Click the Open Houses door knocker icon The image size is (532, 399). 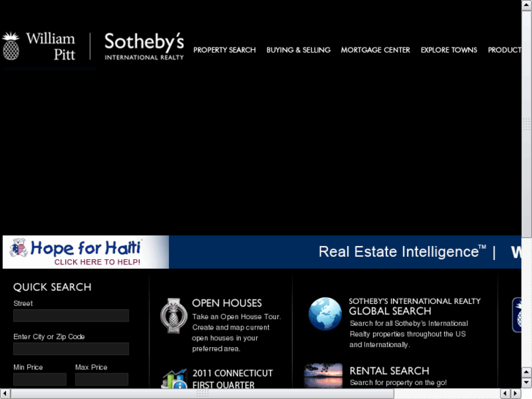[x=173, y=316]
